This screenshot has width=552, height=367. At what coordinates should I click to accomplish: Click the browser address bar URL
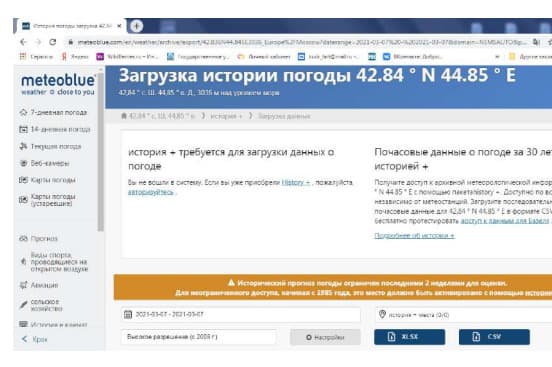(301, 42)
